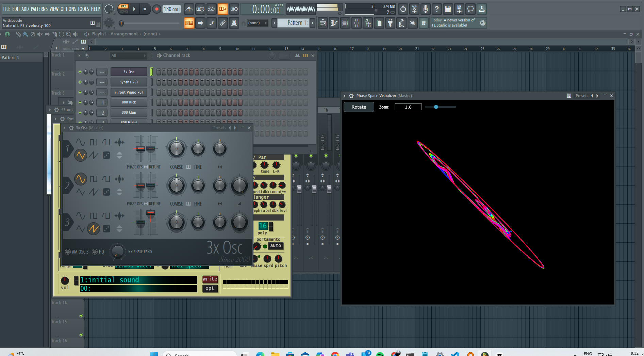Select the 3x Osc channel indicator
This screenshot has width=644, height=356.
click(151, 72)
